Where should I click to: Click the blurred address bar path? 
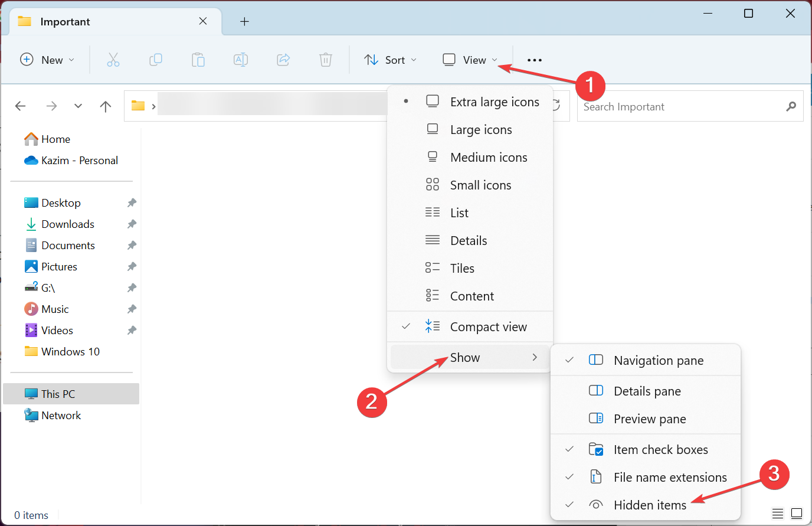(271, 104)
